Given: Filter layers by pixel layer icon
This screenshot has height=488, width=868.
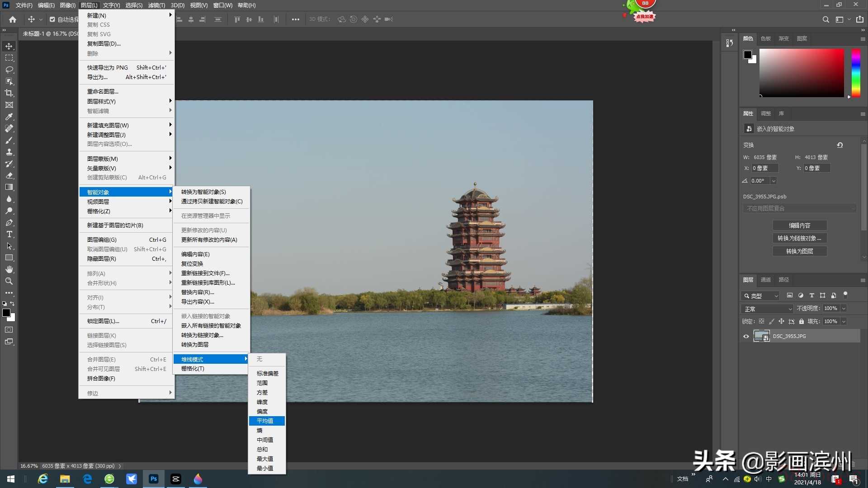Looking at the screenshot, I should tap(789, 296).
